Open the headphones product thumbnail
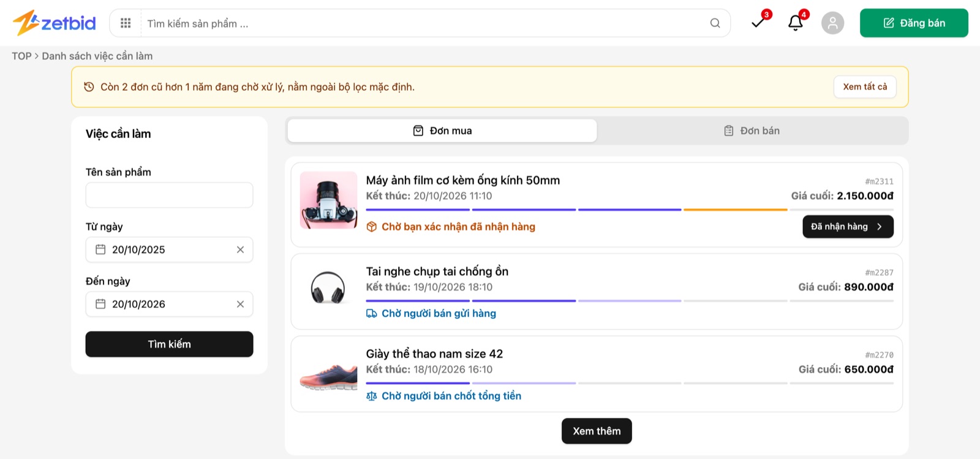 328,287
